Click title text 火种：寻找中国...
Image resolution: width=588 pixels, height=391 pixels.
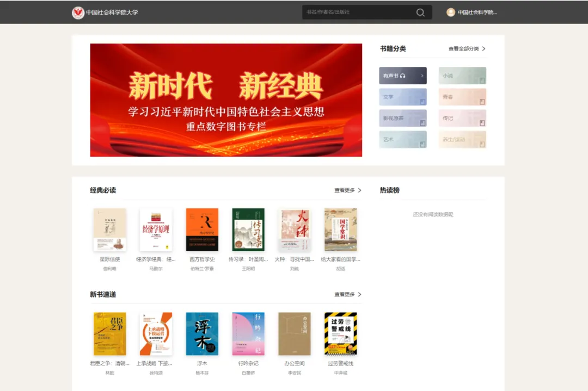pyautogui.click(x=295, y=259)
